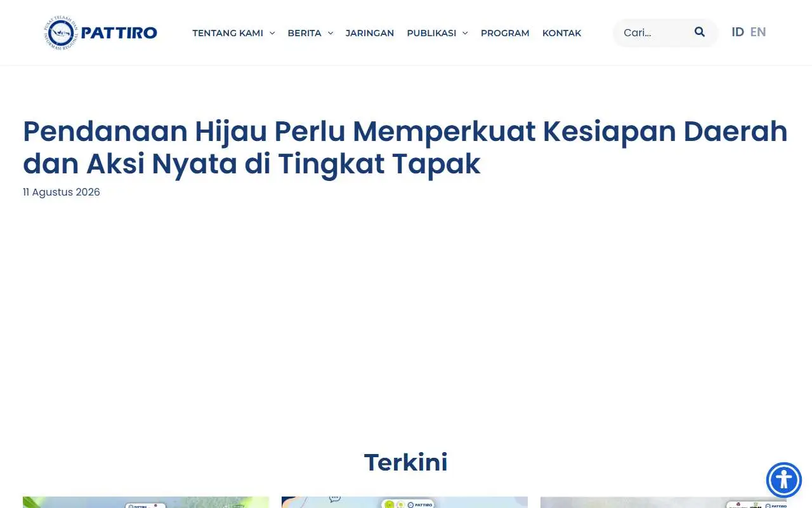Viewport: 812px width, 508px height.
Task: Click the date 11 Agustus 2026
Action: 62,192
